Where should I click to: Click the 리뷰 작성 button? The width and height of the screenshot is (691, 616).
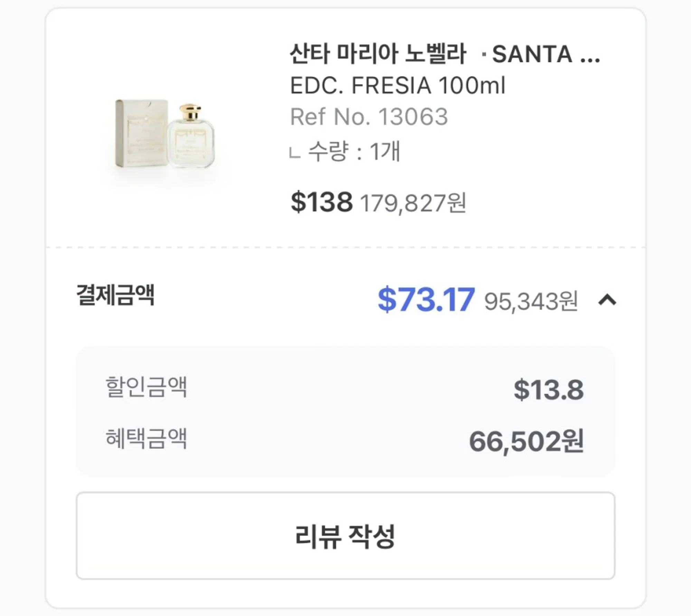click(345, 535)
